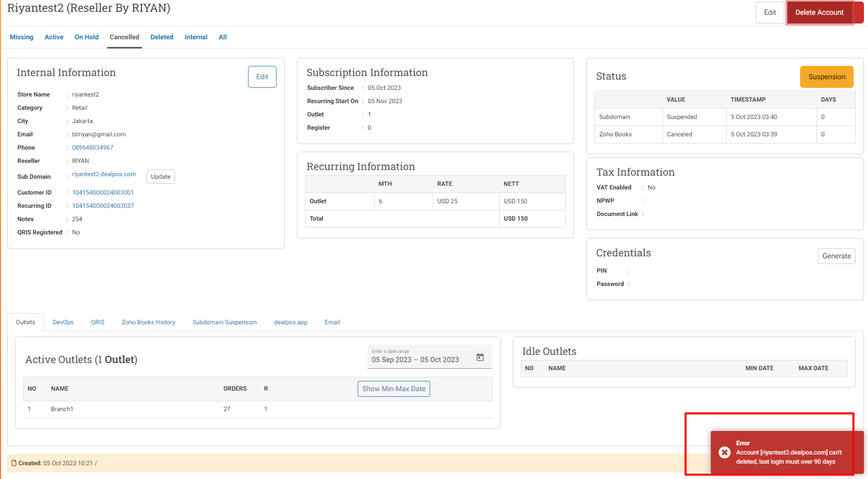
Task: Click the Jakarta city value
Action: point(82,121)
